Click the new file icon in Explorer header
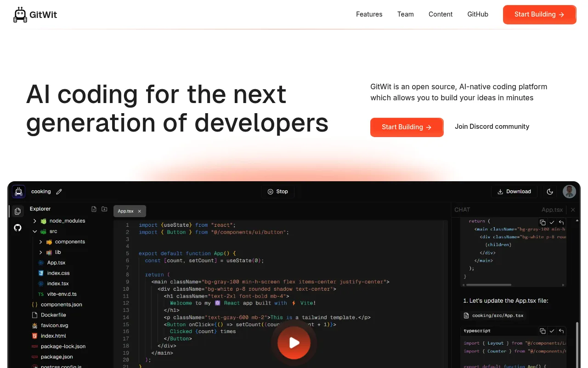The height and width of the screenshot is (368, 588). 94,209
